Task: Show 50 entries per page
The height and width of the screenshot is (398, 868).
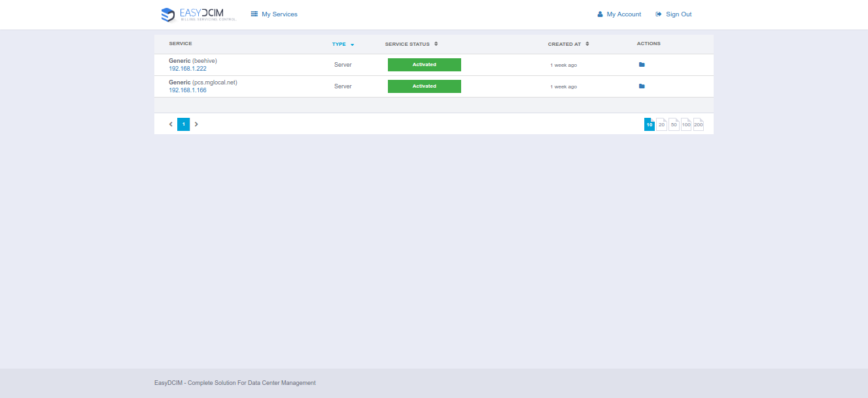Action: (674, 124)
